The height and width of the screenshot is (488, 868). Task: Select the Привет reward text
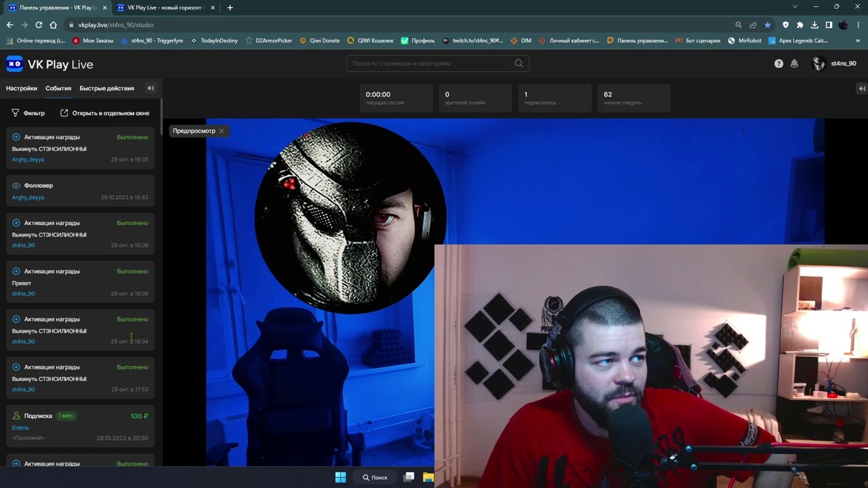(22, 283)
